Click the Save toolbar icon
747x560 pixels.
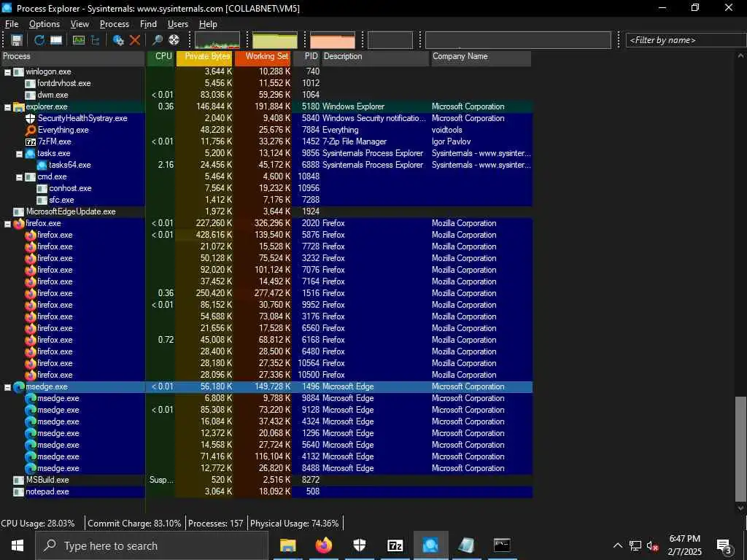tap(18, 40)
